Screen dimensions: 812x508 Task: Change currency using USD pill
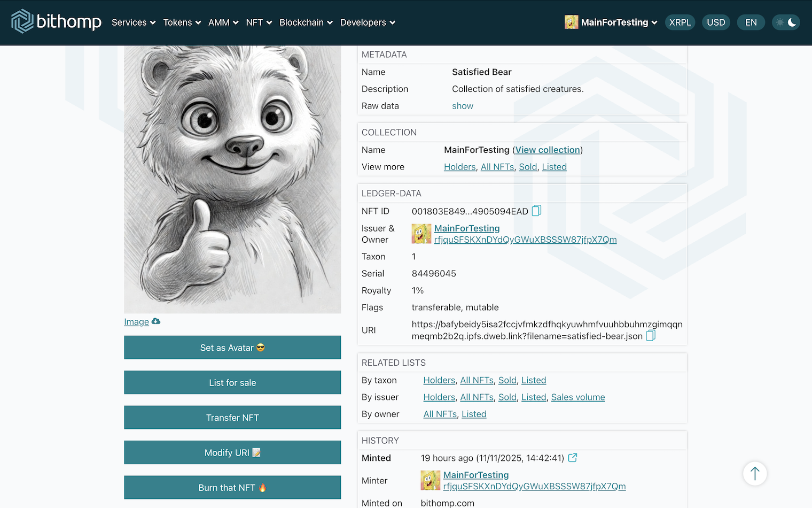[715, 22]
